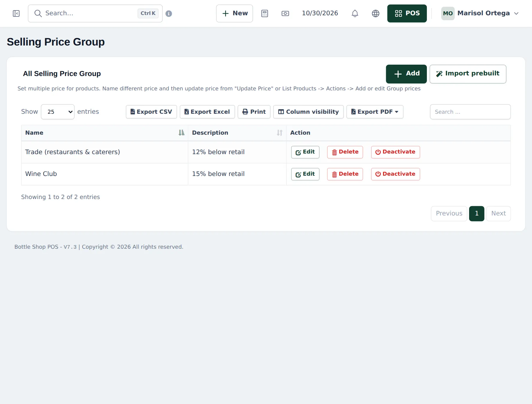Click the globe language icon

(375, 13)
